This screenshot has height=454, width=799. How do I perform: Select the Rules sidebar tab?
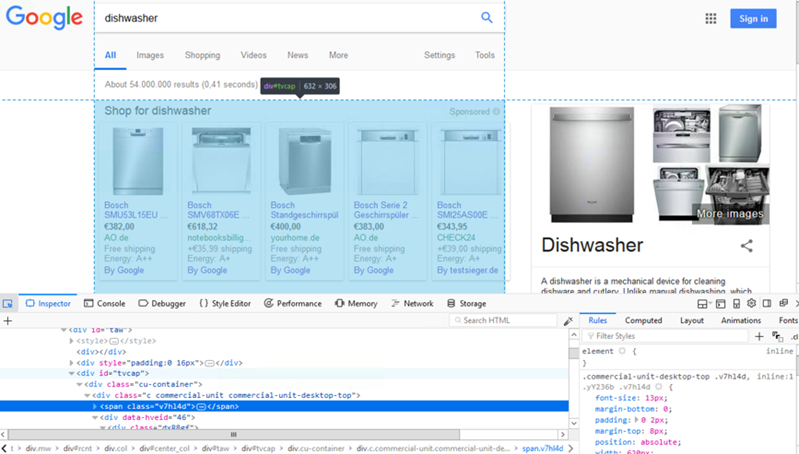pos(597,321)
